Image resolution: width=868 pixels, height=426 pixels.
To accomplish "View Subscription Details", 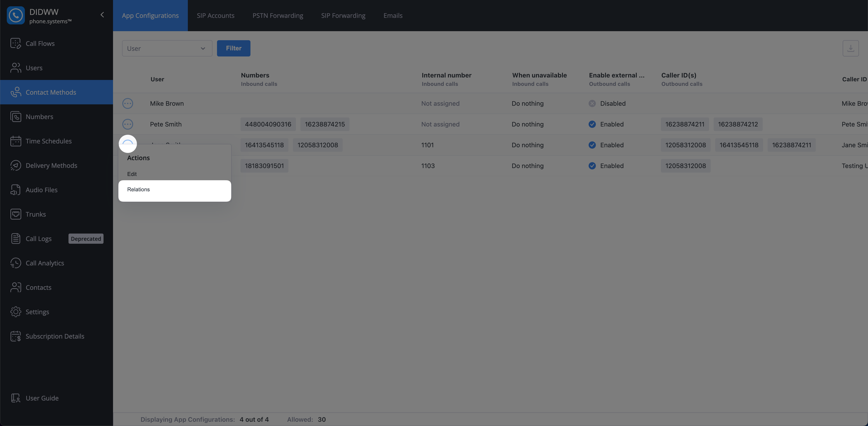I will pos(57,336).
